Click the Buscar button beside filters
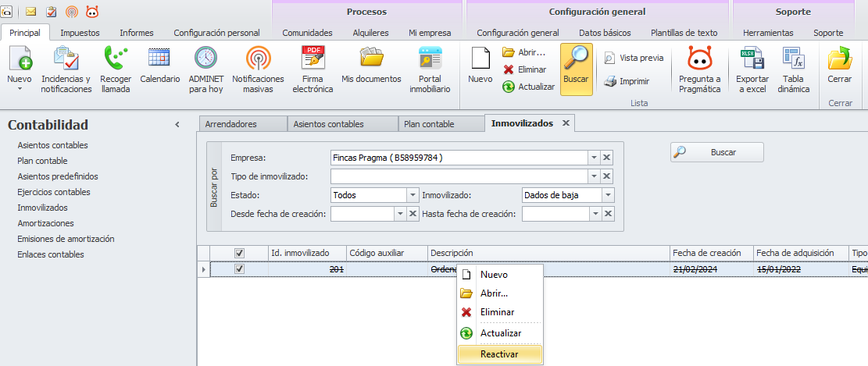Image resolution: width=868 pixels, height=366 pixels. coord(717,152)
